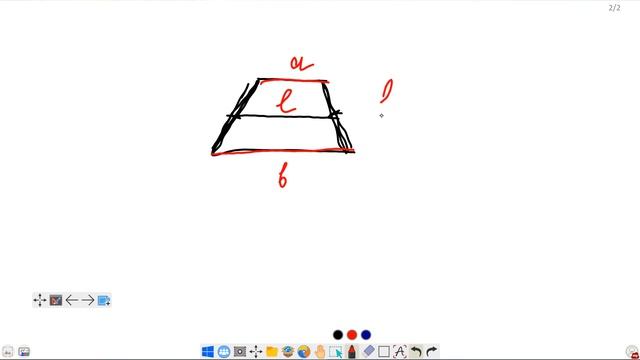
Task: Choose the dark blue pen color
Action: coord(366,335)
